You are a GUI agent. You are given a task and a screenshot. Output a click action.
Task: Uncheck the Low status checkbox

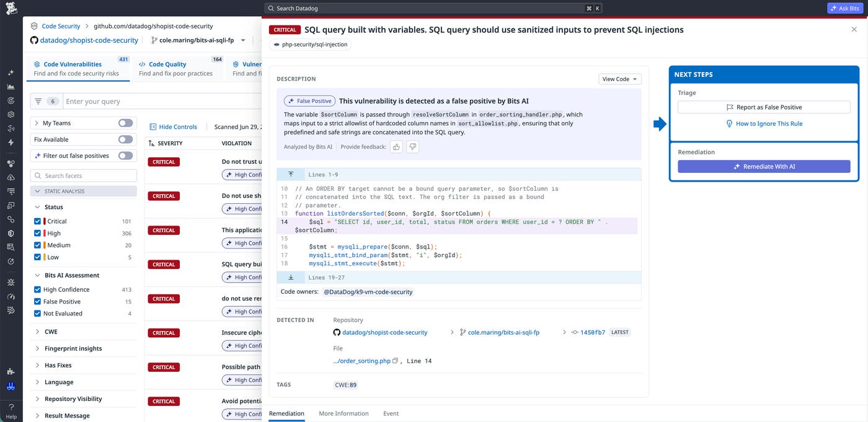[37, 257]
